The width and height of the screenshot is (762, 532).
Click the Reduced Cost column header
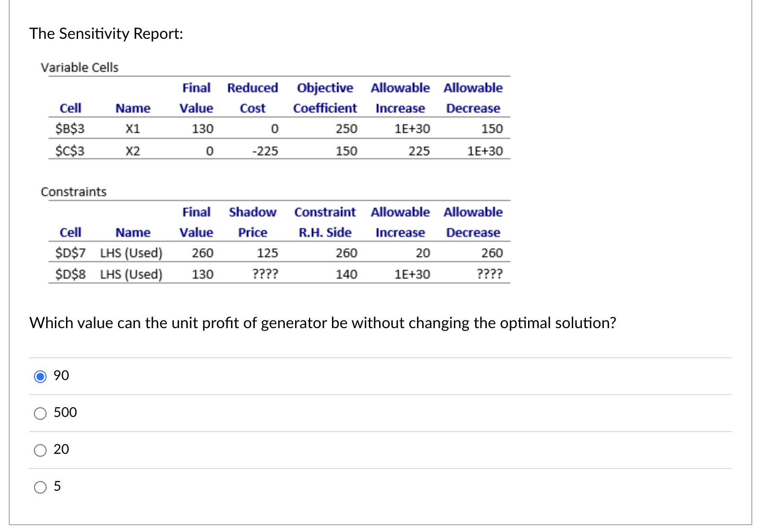point(252,98)
